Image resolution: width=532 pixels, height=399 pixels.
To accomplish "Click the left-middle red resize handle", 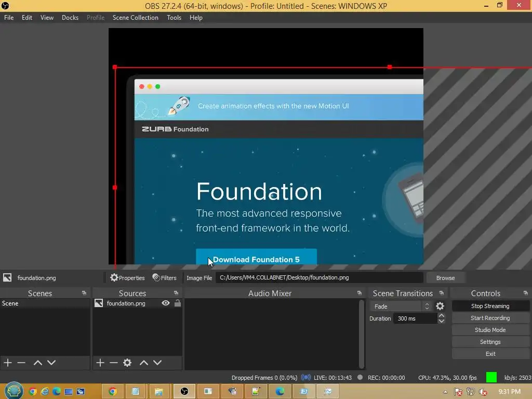I will click(x=115, y=188).
